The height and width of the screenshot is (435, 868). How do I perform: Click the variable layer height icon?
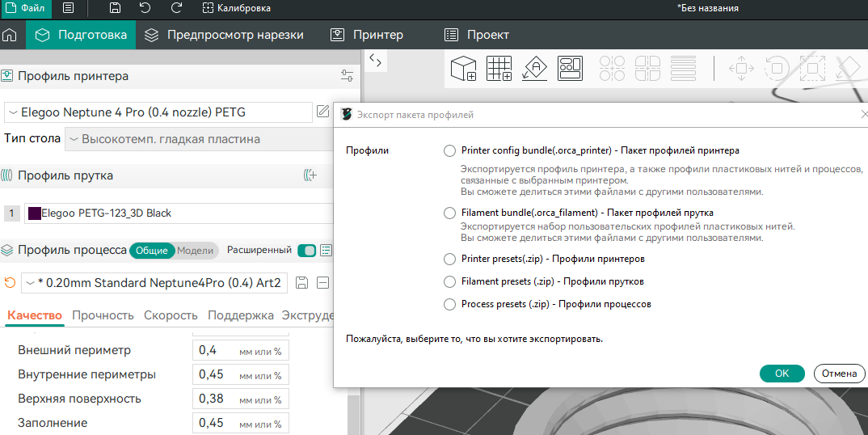click(683, 69)
